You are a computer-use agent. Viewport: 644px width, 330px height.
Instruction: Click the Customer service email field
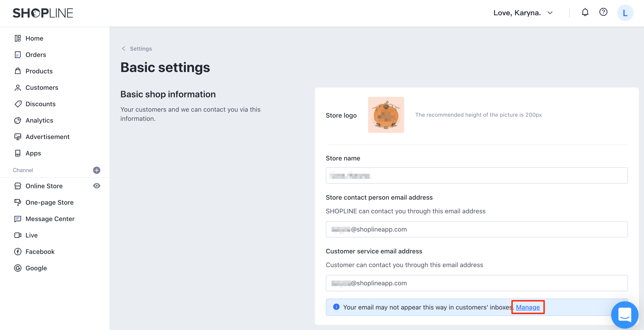476,283
